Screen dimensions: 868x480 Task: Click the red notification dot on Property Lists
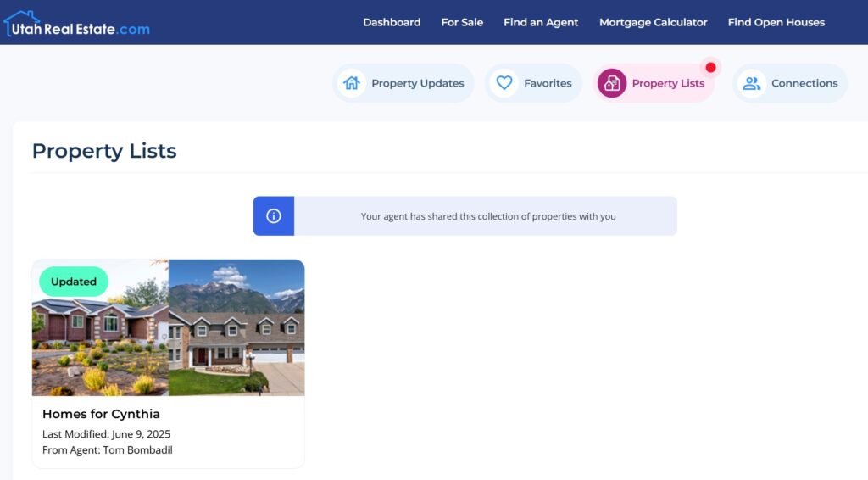coord(710,68)
